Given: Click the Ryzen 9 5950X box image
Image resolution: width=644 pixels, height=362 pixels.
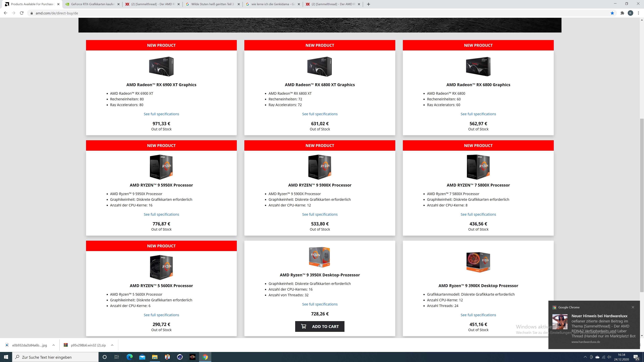Looking at the screenshot, I should [x=161, y=167].
